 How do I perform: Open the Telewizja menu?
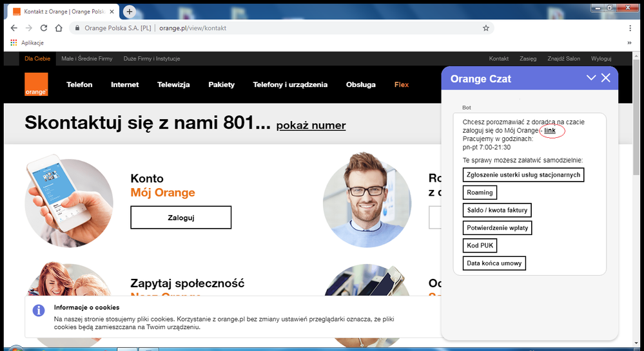tap(173, 84)
